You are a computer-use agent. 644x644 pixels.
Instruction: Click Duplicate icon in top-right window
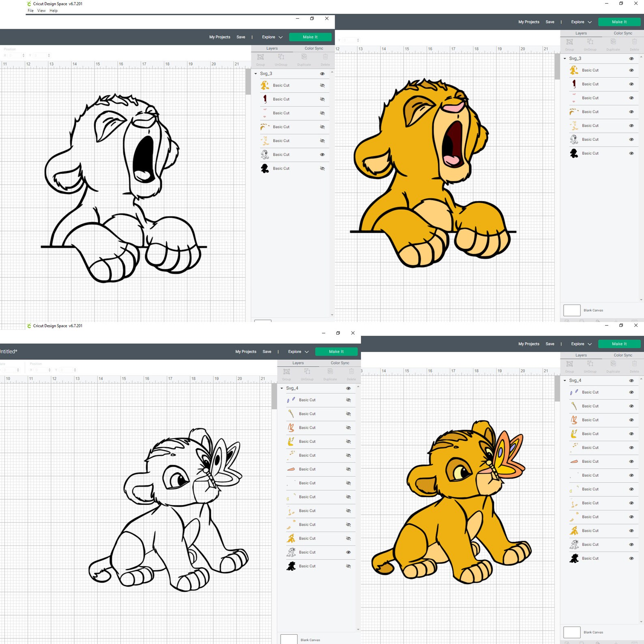[x=613, y=42]
